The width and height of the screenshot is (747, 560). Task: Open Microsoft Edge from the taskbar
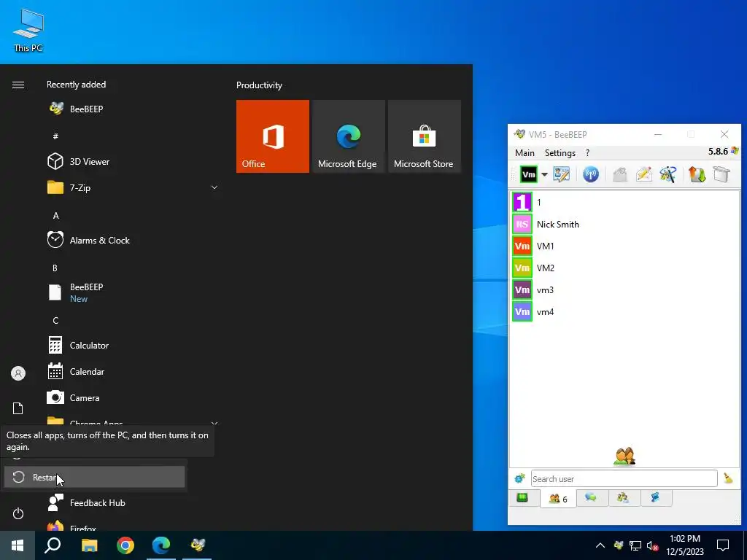[x=161, y=545]
